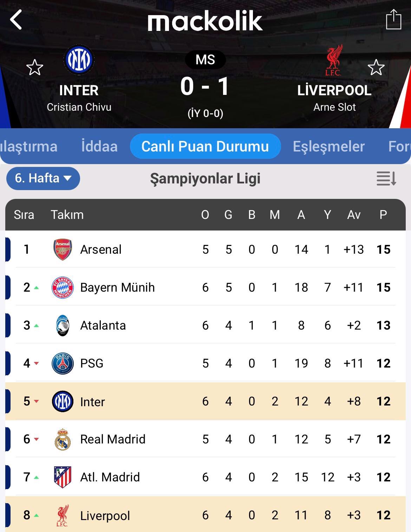
Task: Tap the Inter crest in match header
Action: click(x=79, y=60)
